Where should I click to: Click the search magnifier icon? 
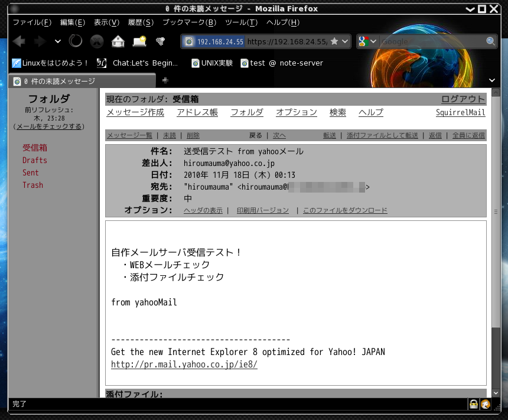(490, 41)
